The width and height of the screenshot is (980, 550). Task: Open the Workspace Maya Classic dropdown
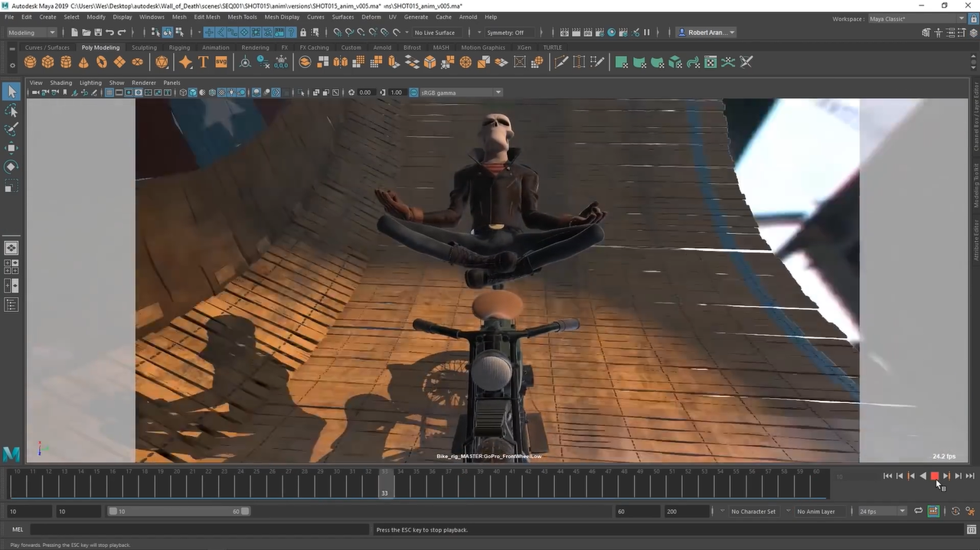[917, 18]
